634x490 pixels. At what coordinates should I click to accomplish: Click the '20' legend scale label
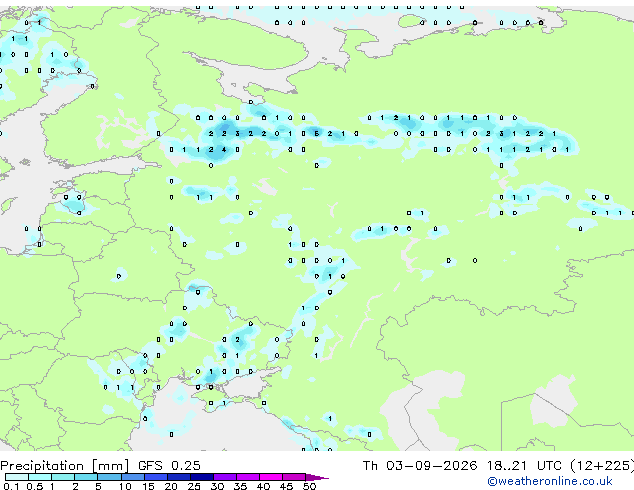tap(171, 486)
